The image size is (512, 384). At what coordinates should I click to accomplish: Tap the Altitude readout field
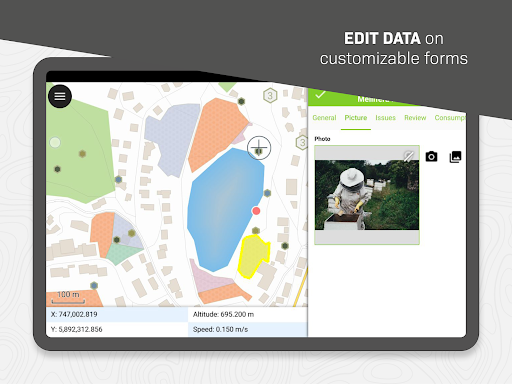coord(247,314)
